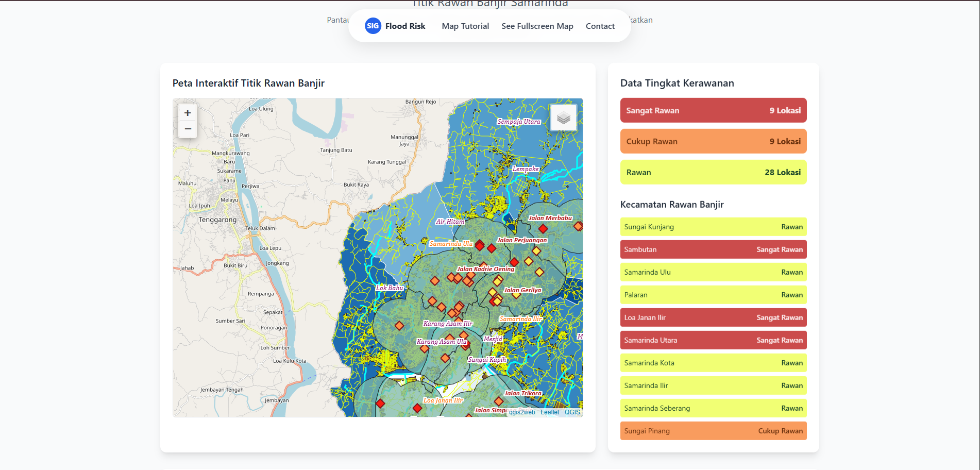Visit the QGIS attribution link

tap(572, 412)
